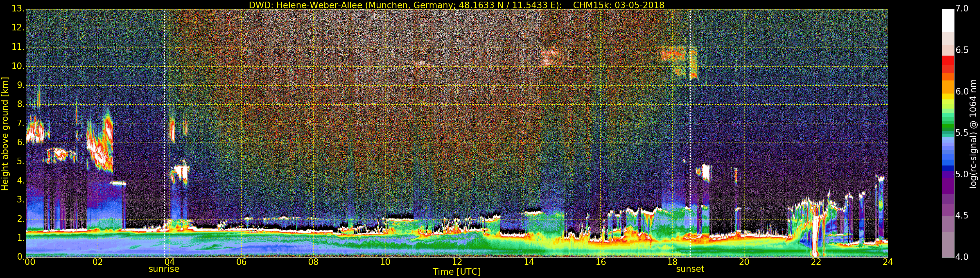Click the height axis tick '3.'

point(21,200)
